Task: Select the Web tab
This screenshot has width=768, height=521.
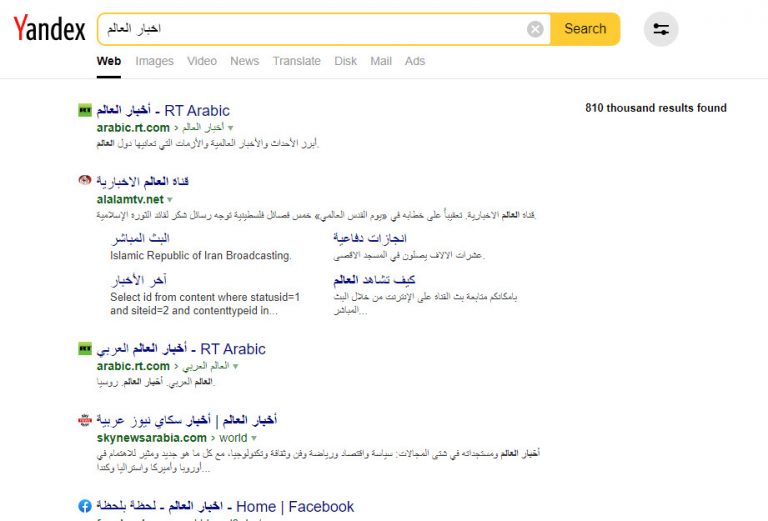Action: [x=109, y=61]
